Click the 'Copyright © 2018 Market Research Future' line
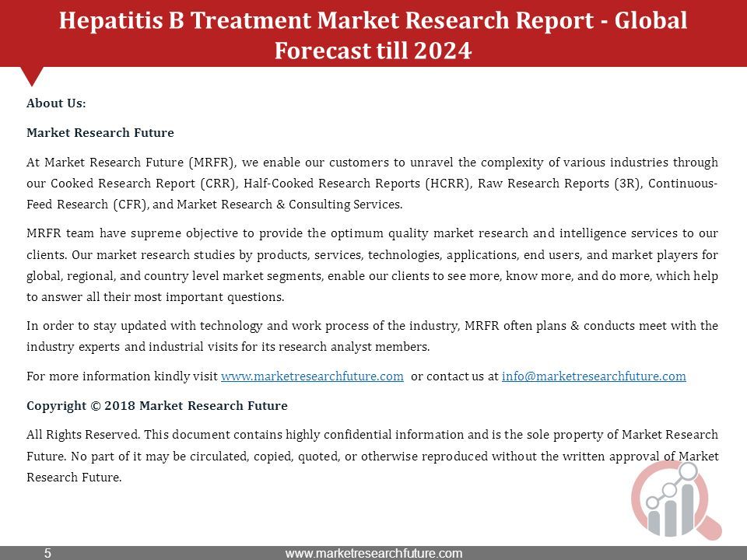This screenshot has width=747, height=560. click(157, 406)
